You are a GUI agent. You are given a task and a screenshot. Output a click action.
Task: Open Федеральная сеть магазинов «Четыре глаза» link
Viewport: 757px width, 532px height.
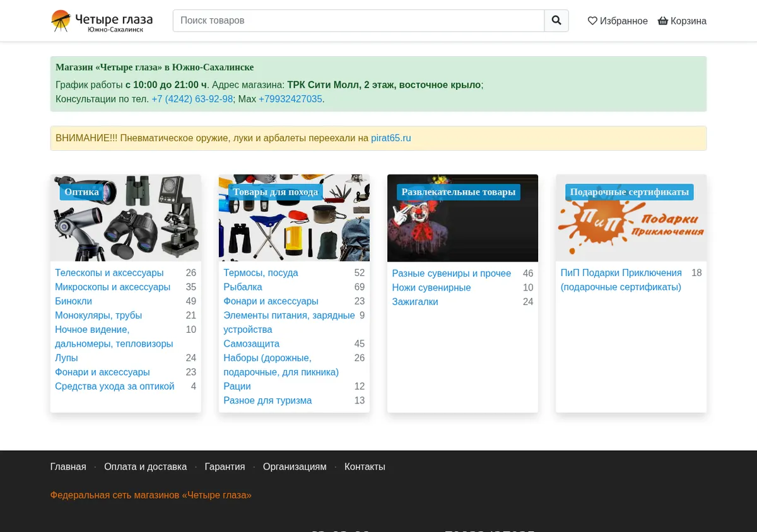pos(151,495)
